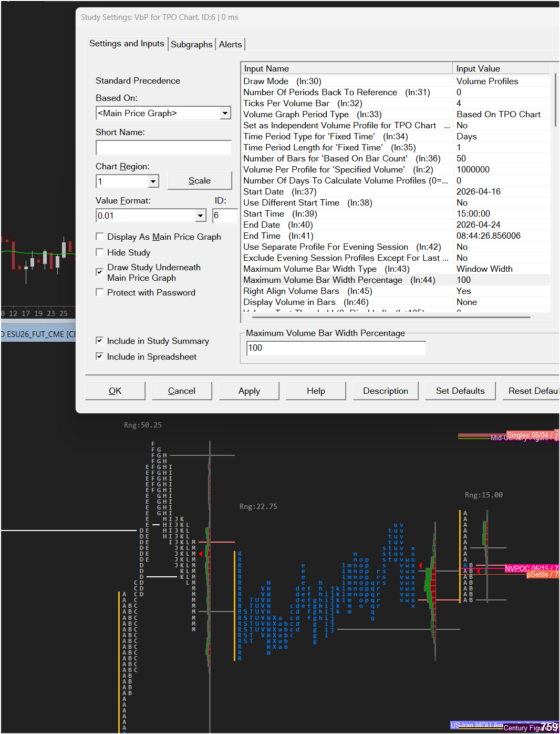This screenshot has height=734, width=560.
Task: Enable Display As Main Price Graph checkbox
Action: 100,237
